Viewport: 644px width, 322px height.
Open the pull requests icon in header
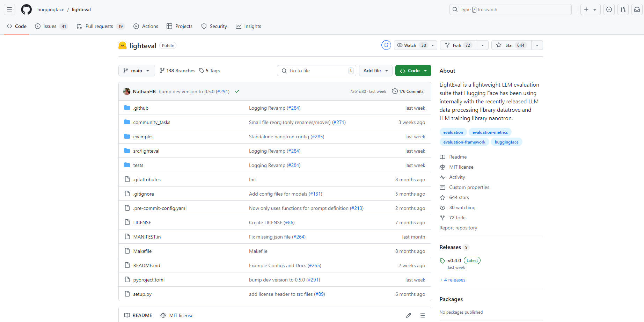point(623,9)
